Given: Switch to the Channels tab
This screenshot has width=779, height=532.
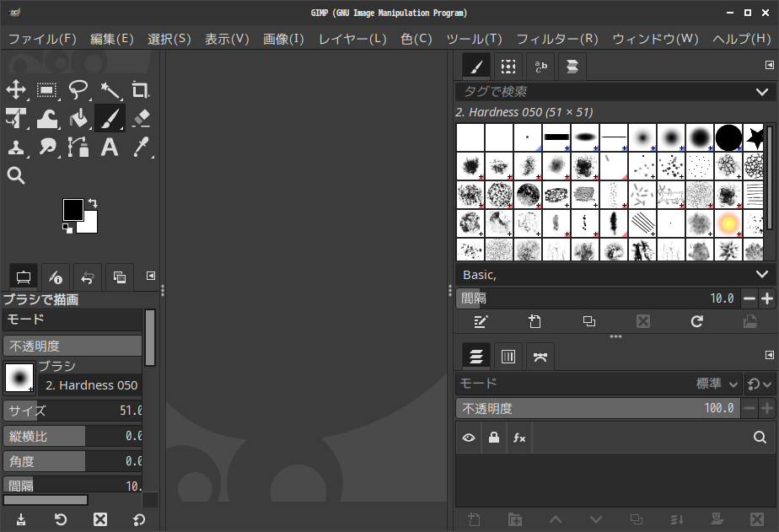Looking at the screenshot, I should [508, 357].
